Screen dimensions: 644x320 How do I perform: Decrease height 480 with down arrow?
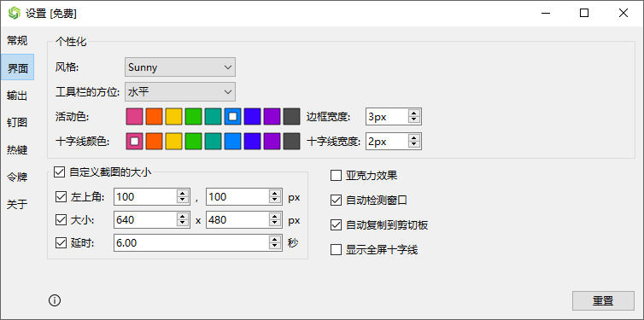pos(275,224)
